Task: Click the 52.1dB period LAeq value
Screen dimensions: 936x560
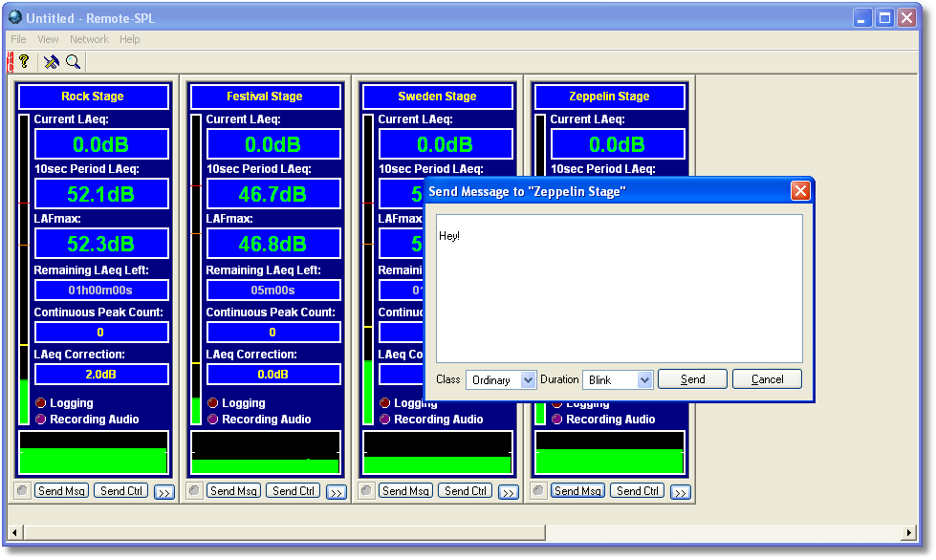Action: pos(101,194)
